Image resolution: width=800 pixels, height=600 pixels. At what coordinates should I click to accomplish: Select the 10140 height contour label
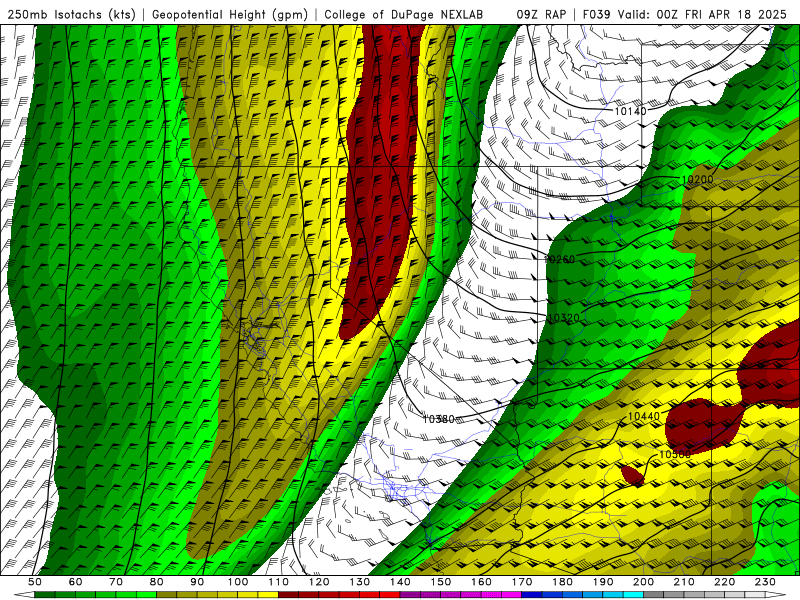coord(630,111)
